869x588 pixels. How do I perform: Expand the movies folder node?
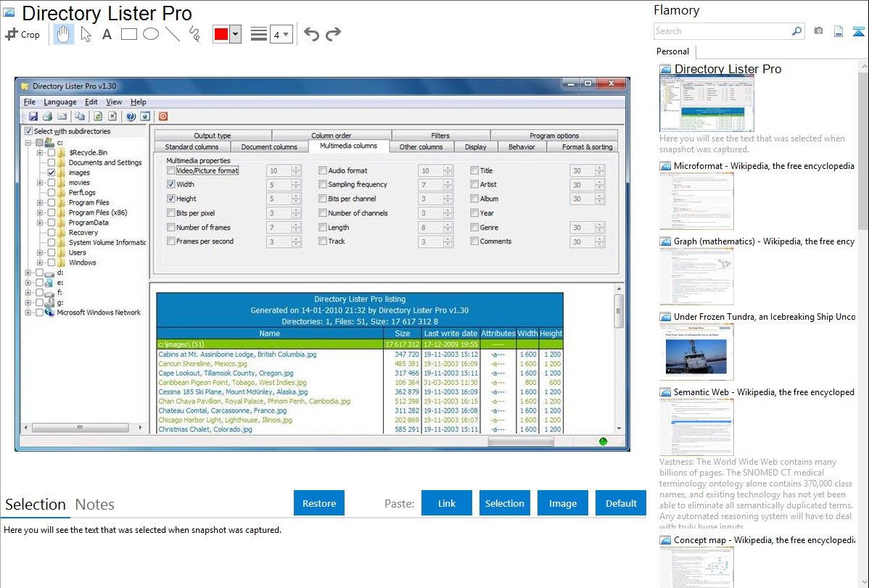click(40, 182)
